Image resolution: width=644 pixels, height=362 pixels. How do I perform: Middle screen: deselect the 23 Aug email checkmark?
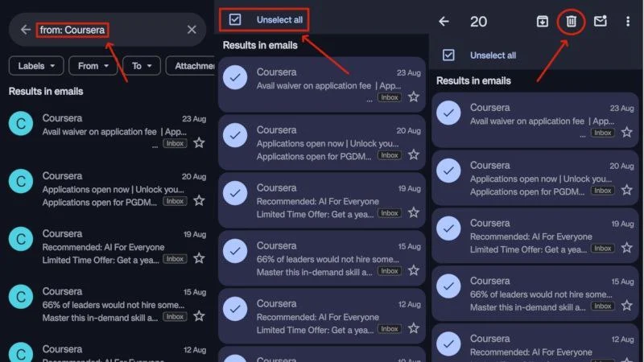[x=235, y=77]
